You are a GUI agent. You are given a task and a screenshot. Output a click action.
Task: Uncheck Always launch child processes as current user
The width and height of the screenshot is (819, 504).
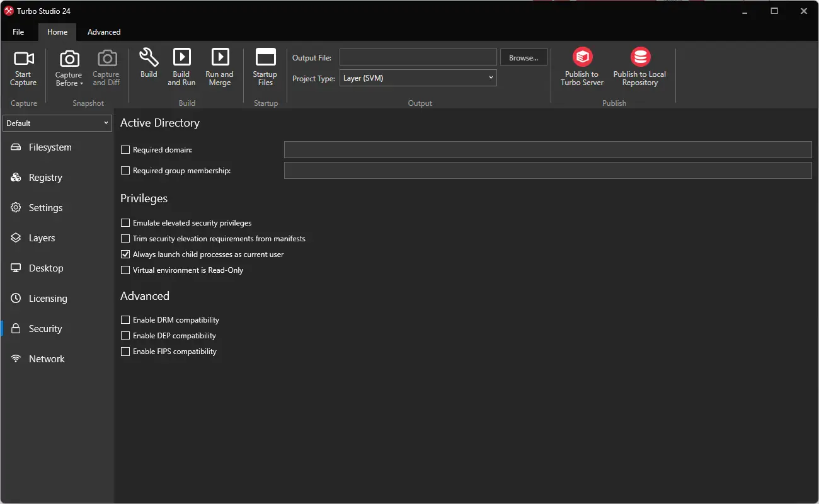(125, 255)
